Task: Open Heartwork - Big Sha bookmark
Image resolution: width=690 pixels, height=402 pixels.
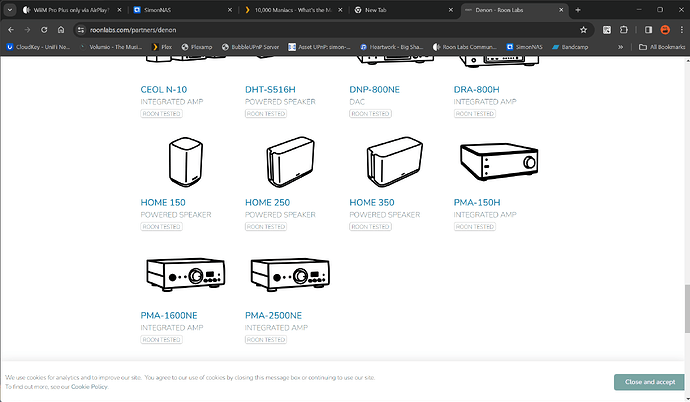Action: point(392,47)
